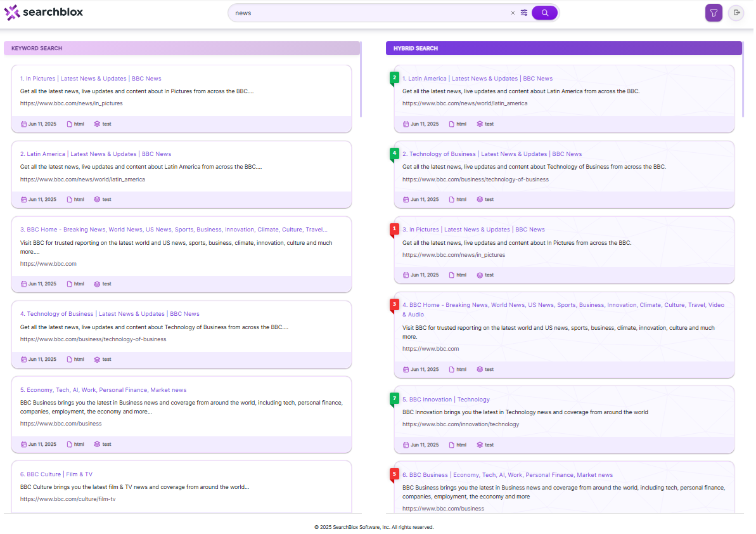
Task: Click html file icon on keyword In Pictures result
Action: 70,124
